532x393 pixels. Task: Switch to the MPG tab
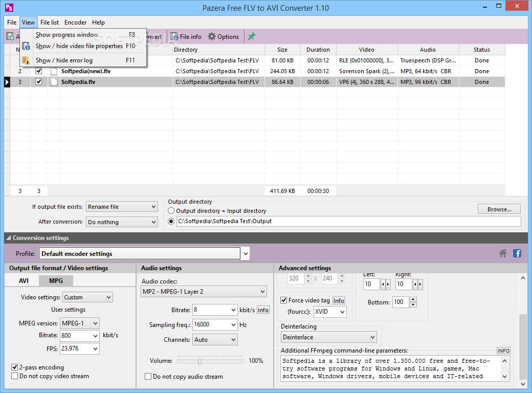56,280
